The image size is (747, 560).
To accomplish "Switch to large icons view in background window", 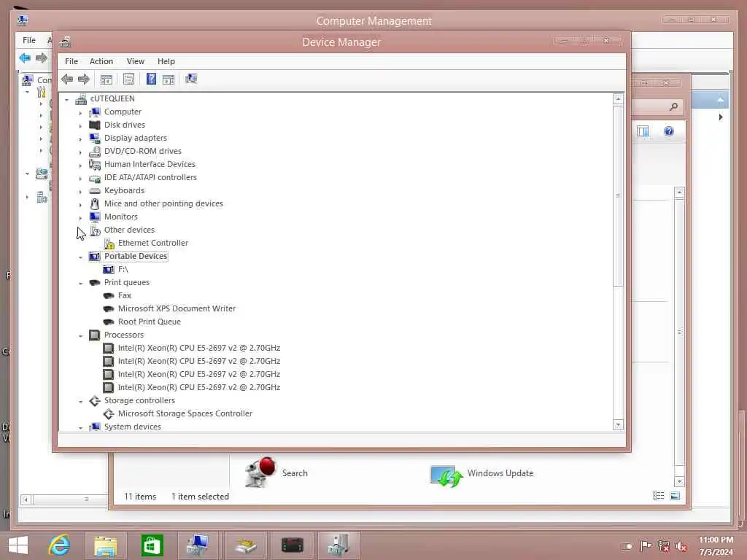I will tap(675, 496).
